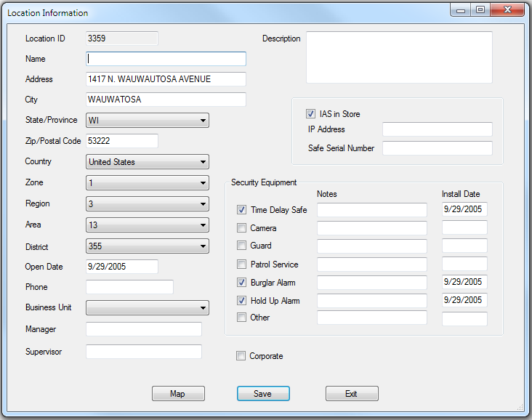
Task: Check the Camera checkbox
Action: [242, 228]
